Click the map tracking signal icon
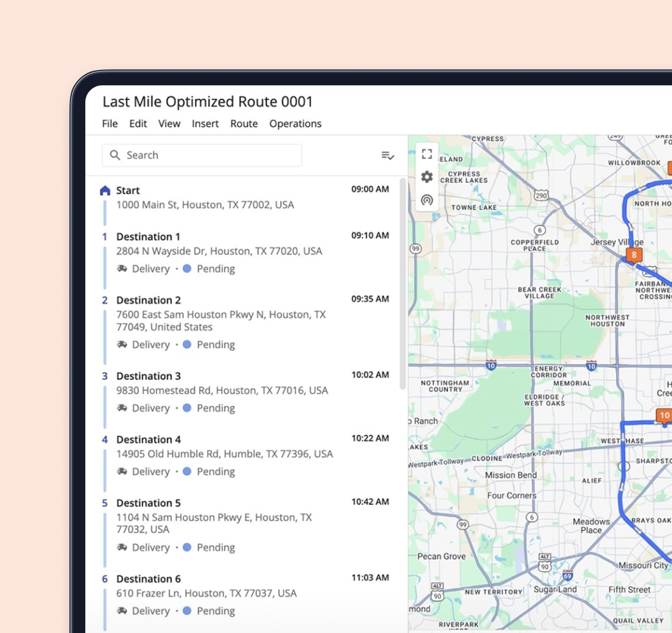 click(427, 200)
